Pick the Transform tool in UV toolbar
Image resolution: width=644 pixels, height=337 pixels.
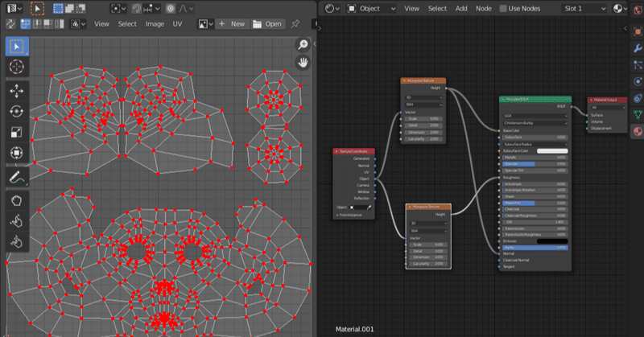click(x=17, y=153)
